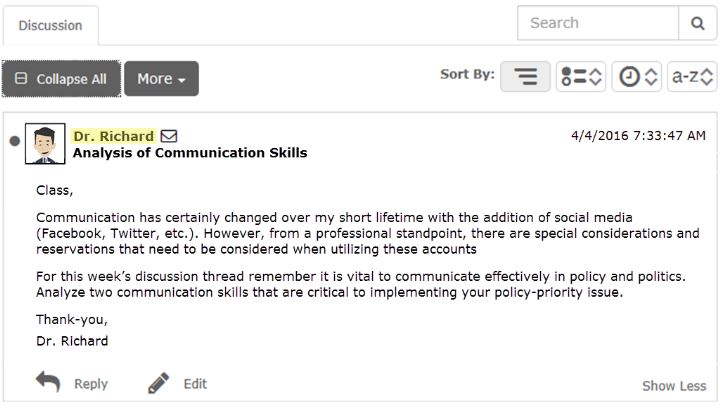Switch to the Discussion tab
720x405 pixels.
(51, 25)
